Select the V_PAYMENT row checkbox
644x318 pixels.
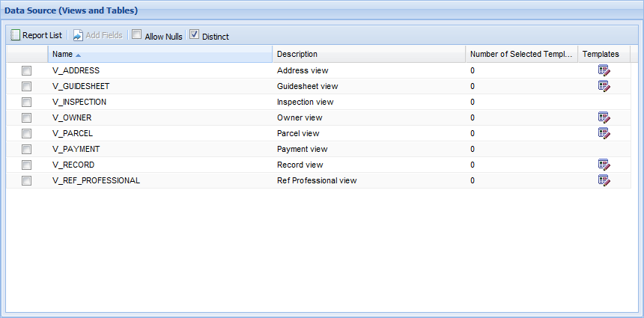pyautogui.click(x=27, y=149)
